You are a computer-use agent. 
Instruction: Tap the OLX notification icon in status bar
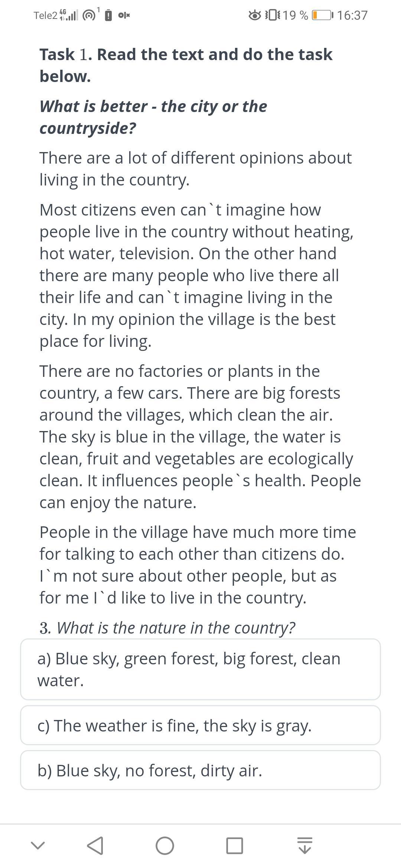(x=124, y=15)
